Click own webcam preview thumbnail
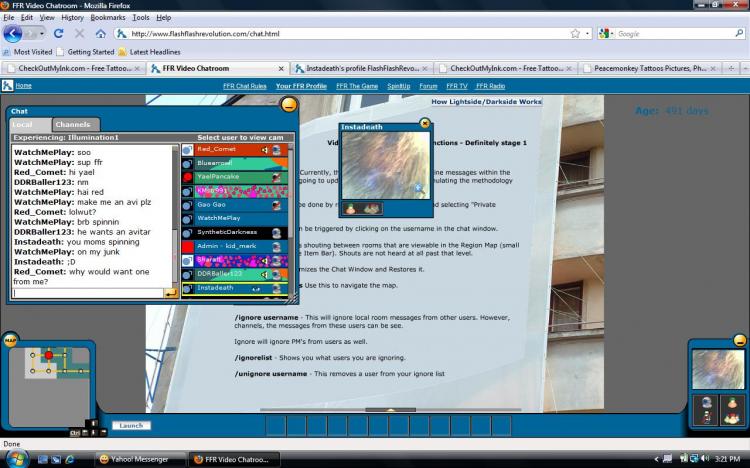The height and width of the screenshot is (468, 750). 717,369
